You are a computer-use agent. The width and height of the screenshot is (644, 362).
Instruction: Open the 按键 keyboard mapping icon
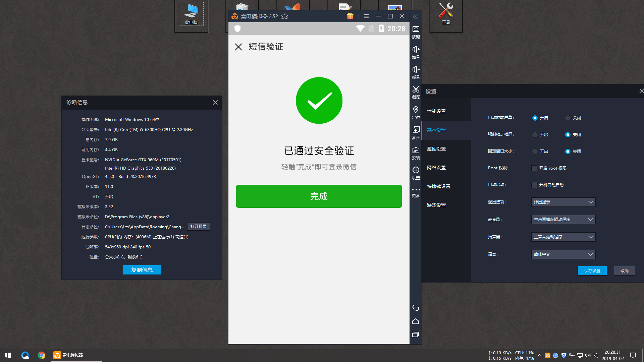click(416, 29)
